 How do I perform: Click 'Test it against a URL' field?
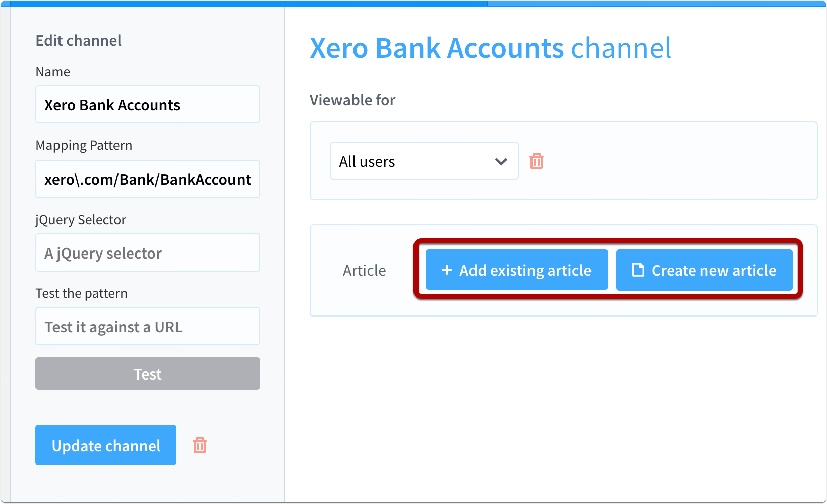tap(148, 326)
